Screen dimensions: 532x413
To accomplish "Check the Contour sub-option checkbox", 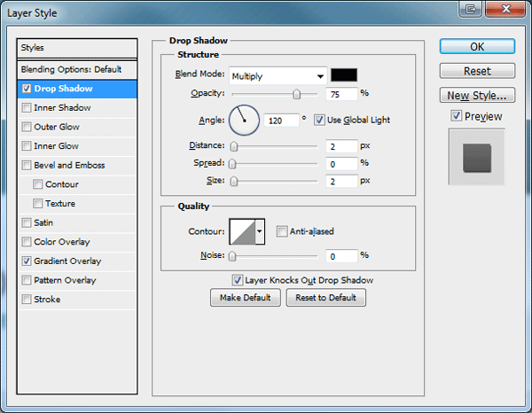I will (37, 184).
